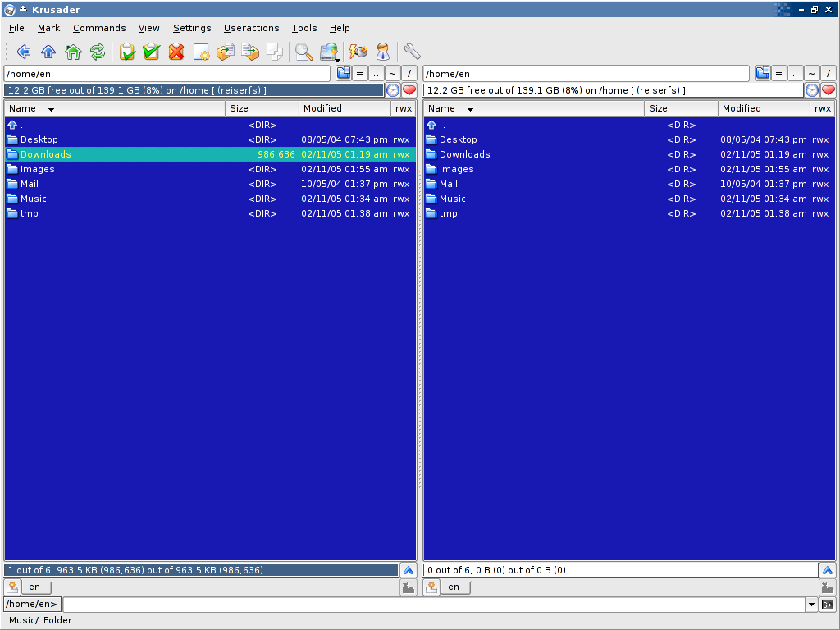
Task: Select the 'en' tab in right panel
Action: tap(454, 587)
